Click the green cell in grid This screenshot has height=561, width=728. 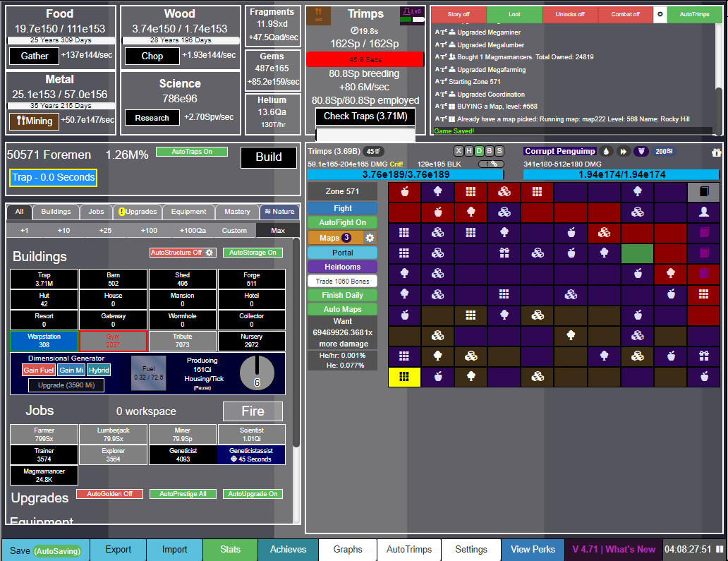(x=638, y=253)
